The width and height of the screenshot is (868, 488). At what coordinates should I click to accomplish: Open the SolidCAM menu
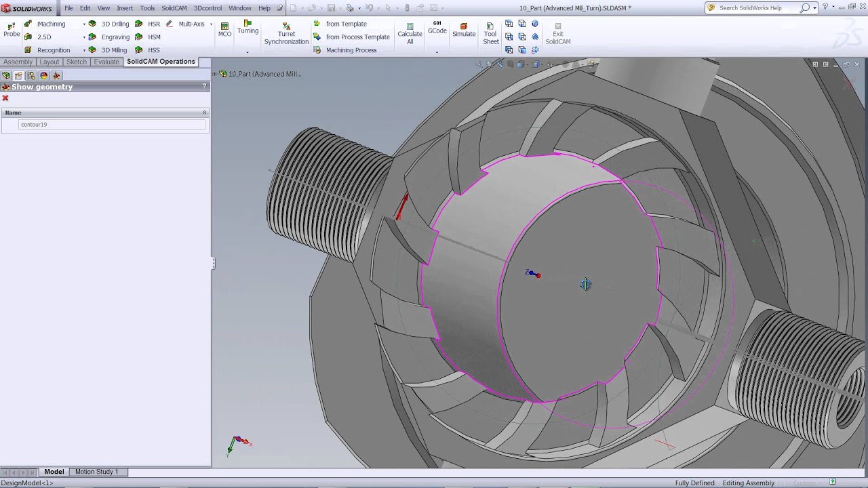174,8
